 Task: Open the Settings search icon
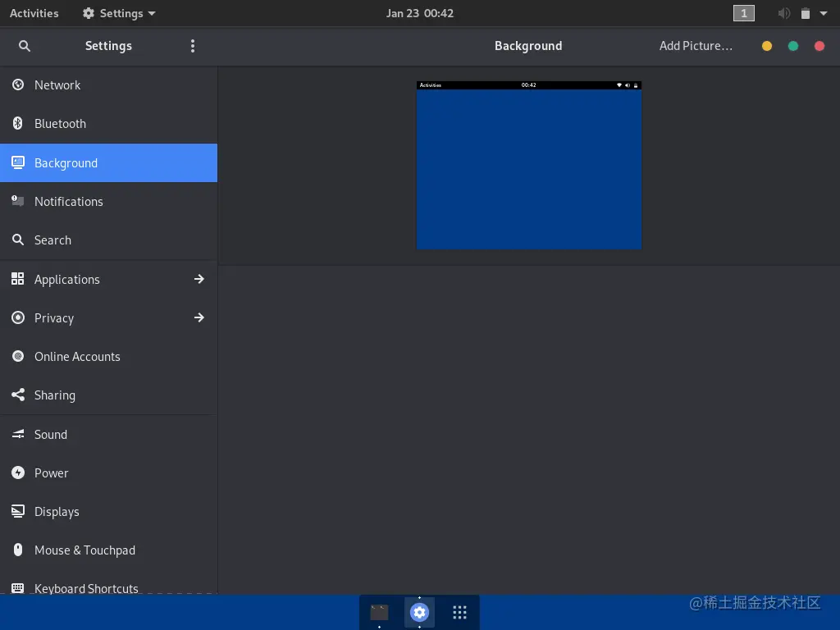tap(24, 46)
